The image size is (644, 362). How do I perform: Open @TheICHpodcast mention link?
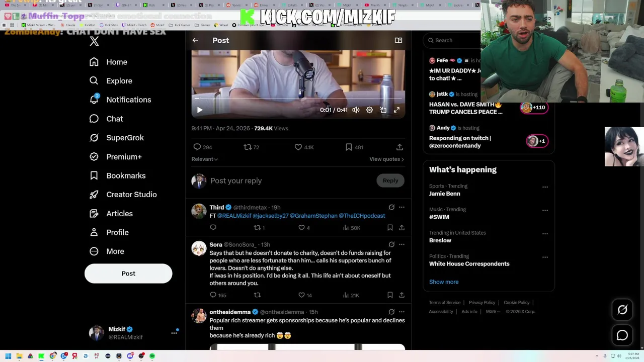pos(362,216)
